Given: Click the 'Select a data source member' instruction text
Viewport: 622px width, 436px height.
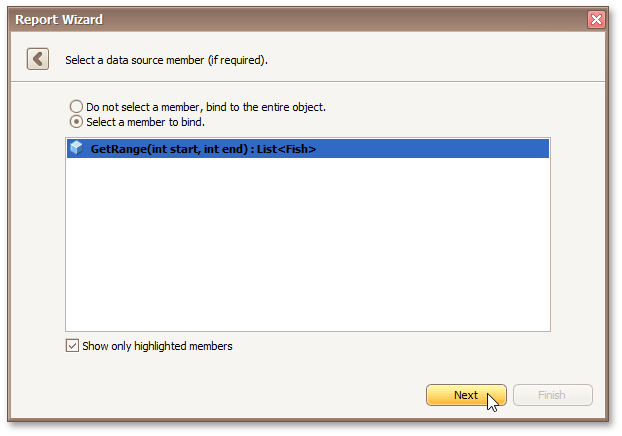Looking at the screenshot, I should 166,60.
